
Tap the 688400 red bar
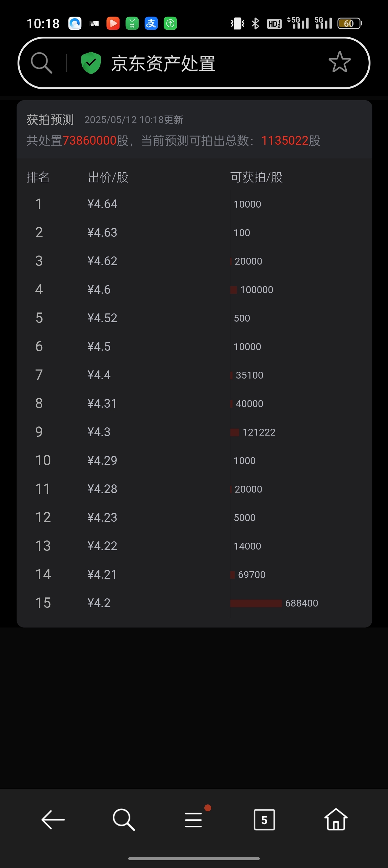click(x=256, y=603)
